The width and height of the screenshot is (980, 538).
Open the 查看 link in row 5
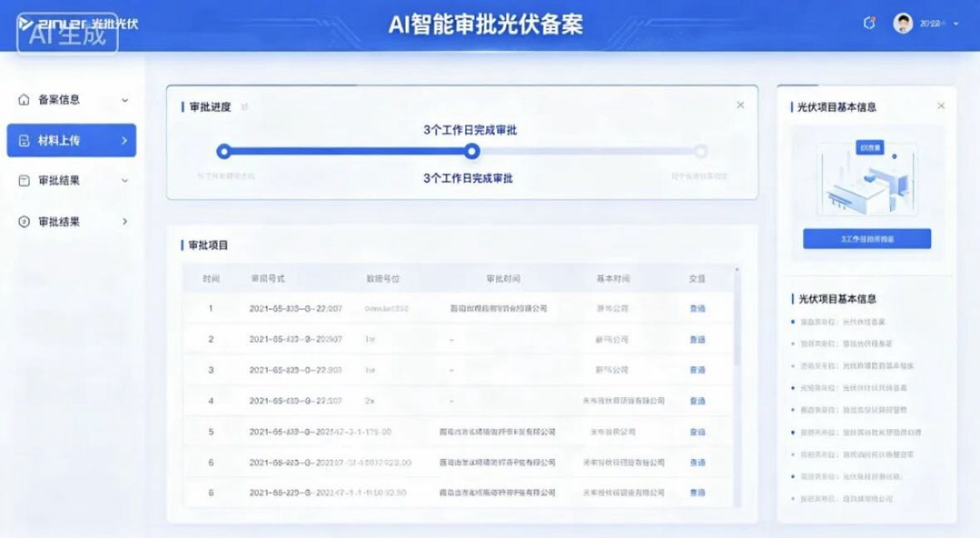point(698,433)
